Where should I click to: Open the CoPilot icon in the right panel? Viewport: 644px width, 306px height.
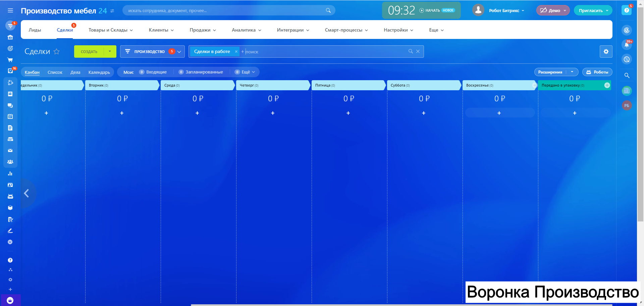(627, 30)
